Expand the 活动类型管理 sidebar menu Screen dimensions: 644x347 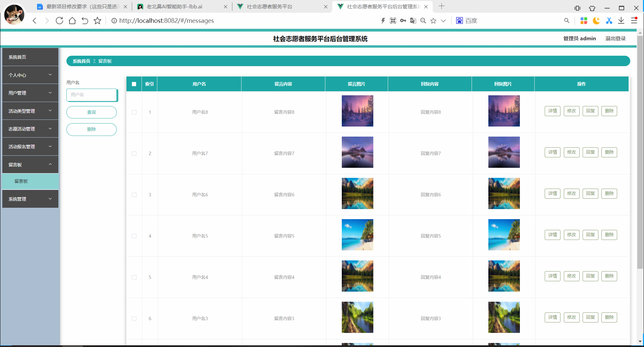click(x=30, y=111)
